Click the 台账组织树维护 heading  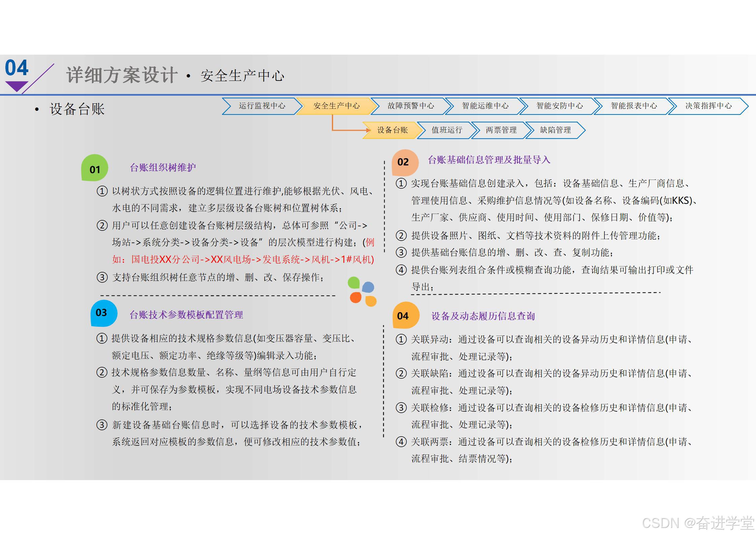coord(163,167)
